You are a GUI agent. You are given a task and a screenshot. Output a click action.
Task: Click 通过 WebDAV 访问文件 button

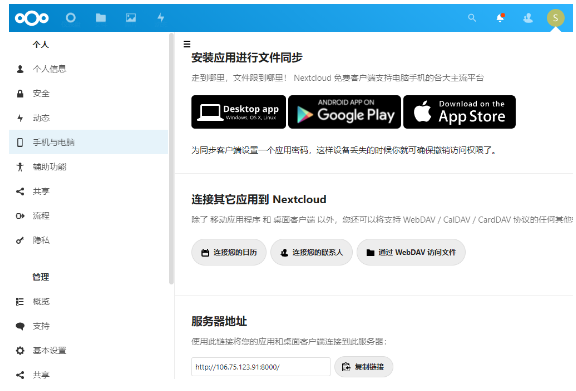[x=411, y=252]
